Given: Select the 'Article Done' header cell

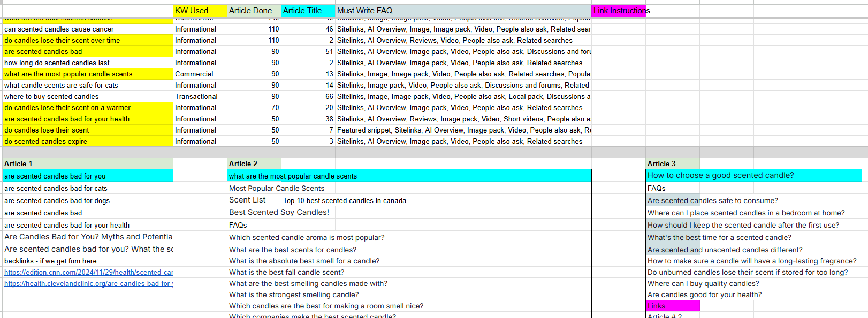Looking at the screenshot, I should tap(254, 11).
